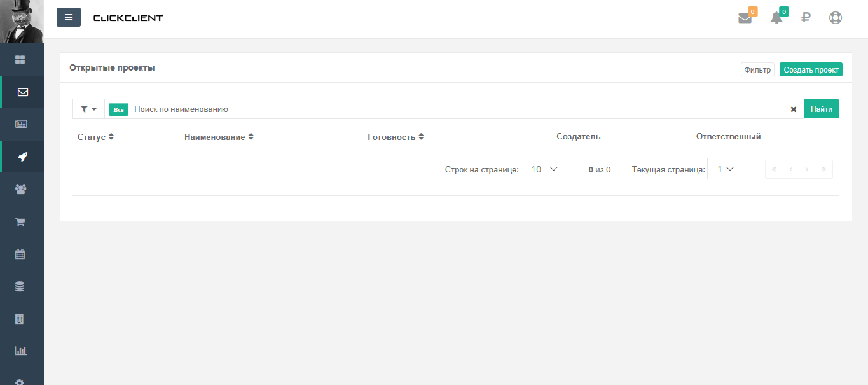The height and width of the screenshot is (385, 868).
Task: Select the envelope icon in the sidebar
Action: click(x=21, y=92)
